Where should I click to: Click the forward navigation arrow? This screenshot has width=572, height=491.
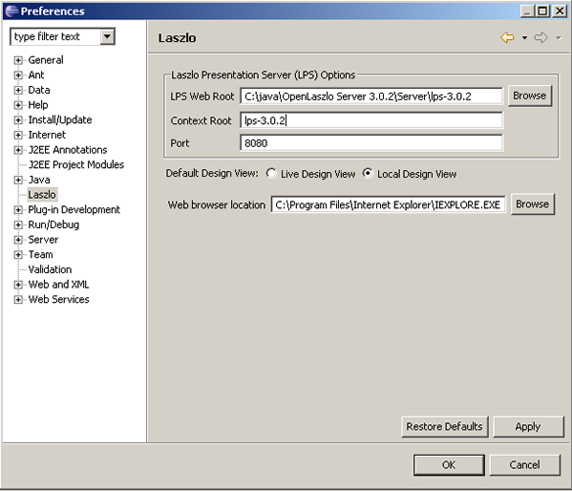[541, 37]
